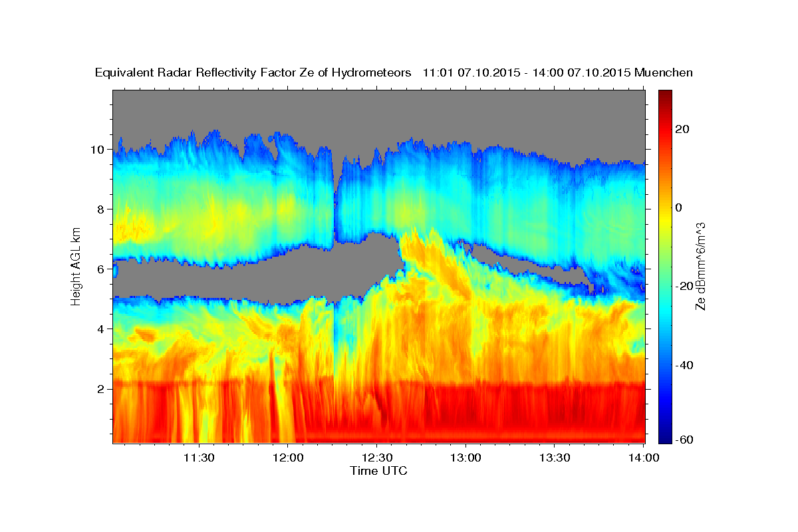Click the 13:30 time tick label
This screenshot has height=532, width=798.
[555, 458]
